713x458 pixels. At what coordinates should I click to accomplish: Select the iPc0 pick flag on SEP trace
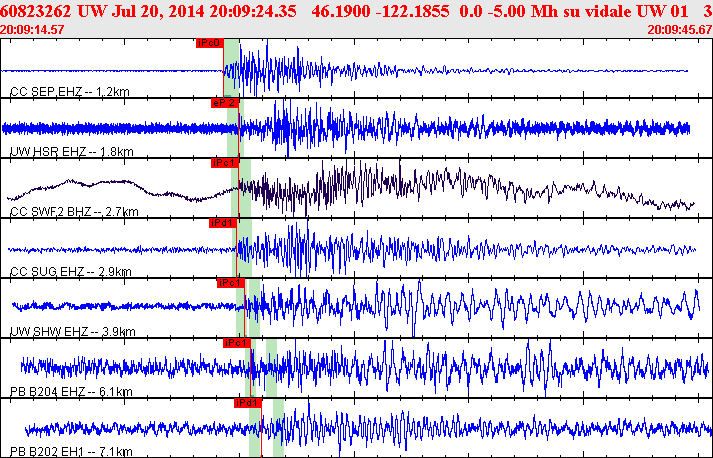click(x=210, y=43)
